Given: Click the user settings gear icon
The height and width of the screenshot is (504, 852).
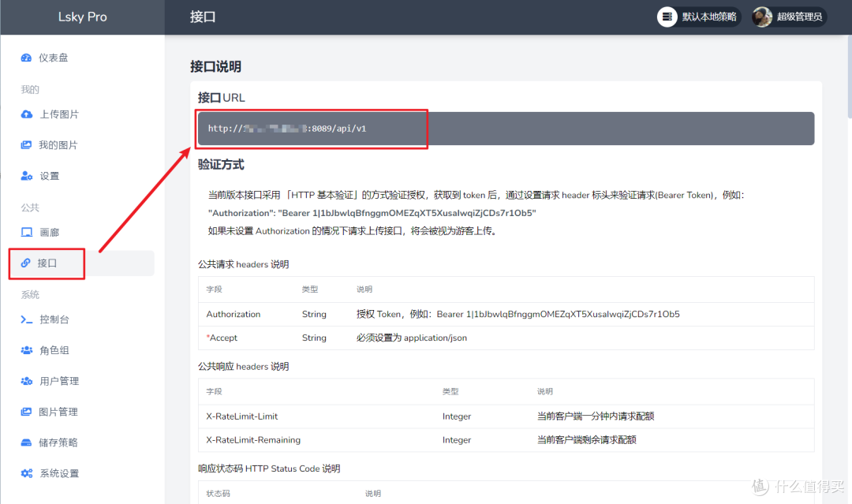Looking at the screenshot, I should 26,176.
